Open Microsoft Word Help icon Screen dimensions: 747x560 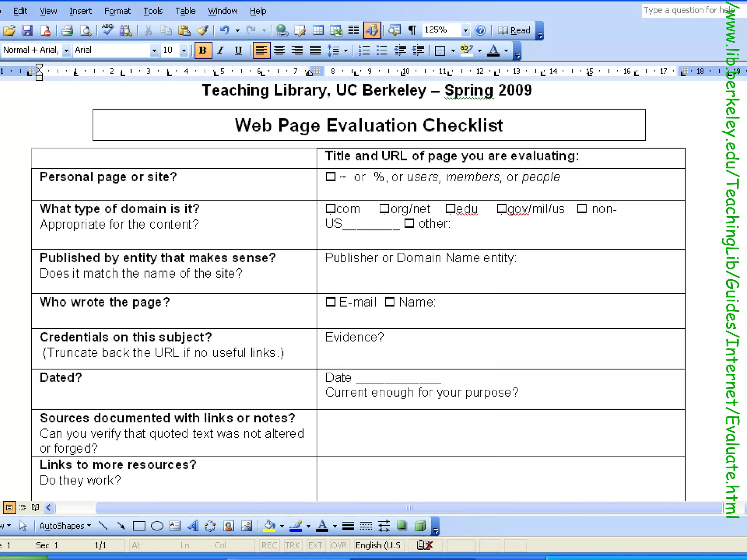(480, 30)
